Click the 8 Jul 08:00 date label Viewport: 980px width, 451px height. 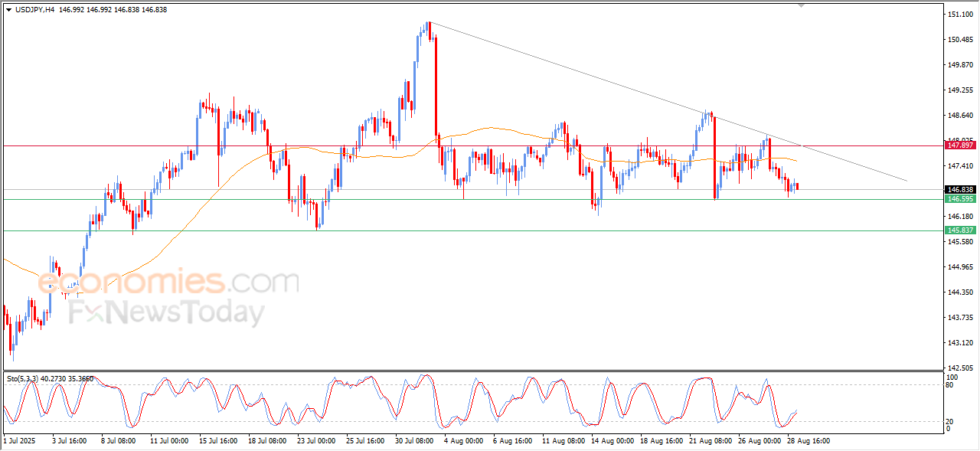(x=118, y=441)
